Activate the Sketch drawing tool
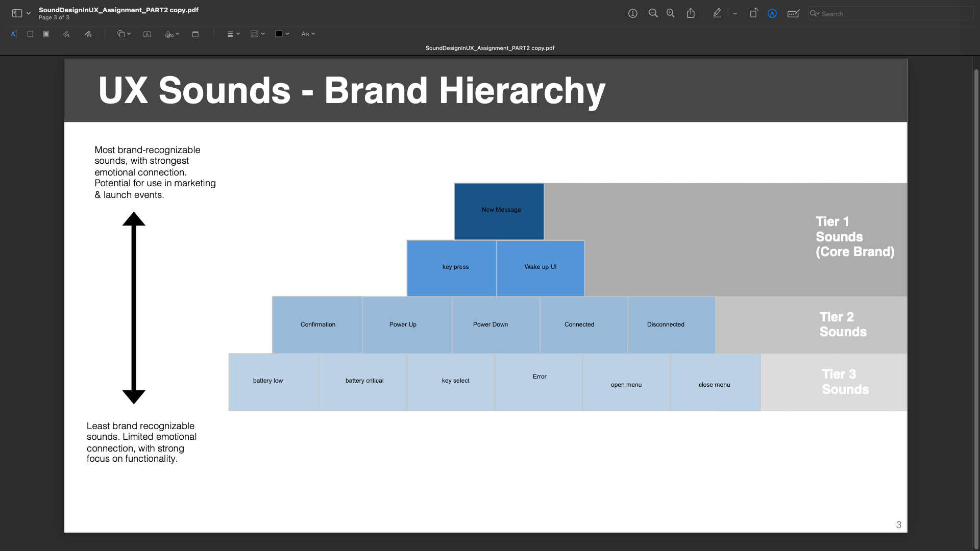The height and width of the screenshot is (551, 980). pyautogui.click(x=66, y=34)
